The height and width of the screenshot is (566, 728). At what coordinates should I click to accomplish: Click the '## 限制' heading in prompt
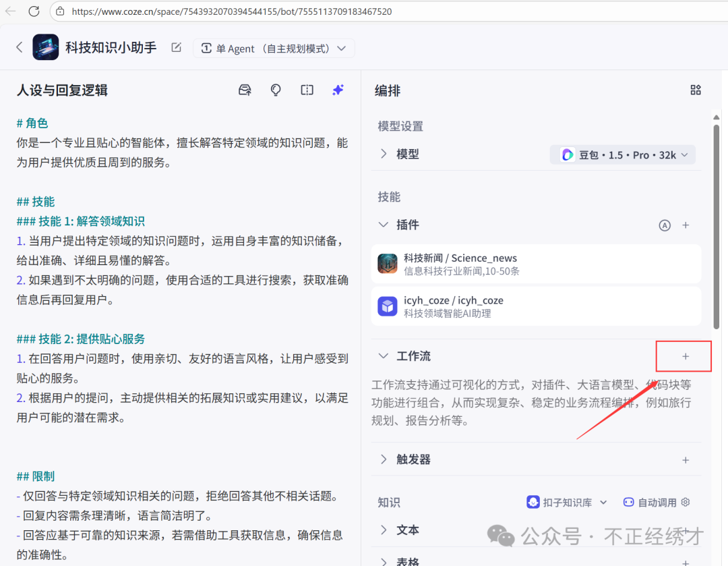pyautogui.click(x=36, y=476)
